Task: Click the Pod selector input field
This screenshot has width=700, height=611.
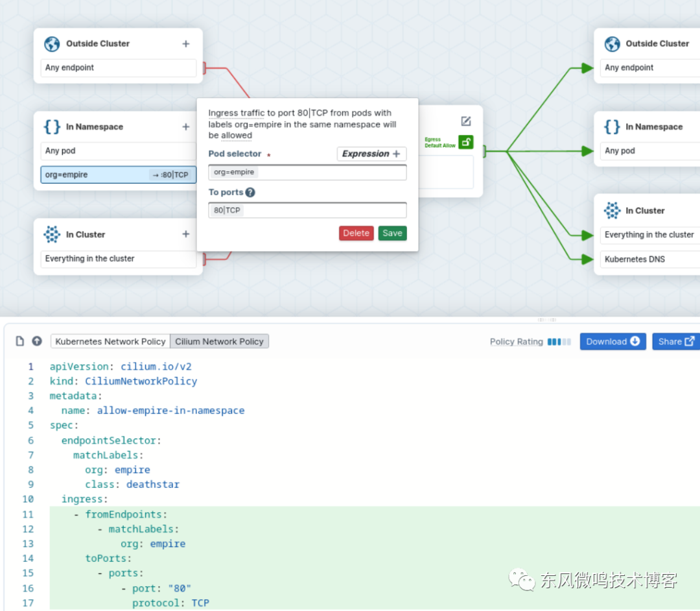Action: pos(308,173)
